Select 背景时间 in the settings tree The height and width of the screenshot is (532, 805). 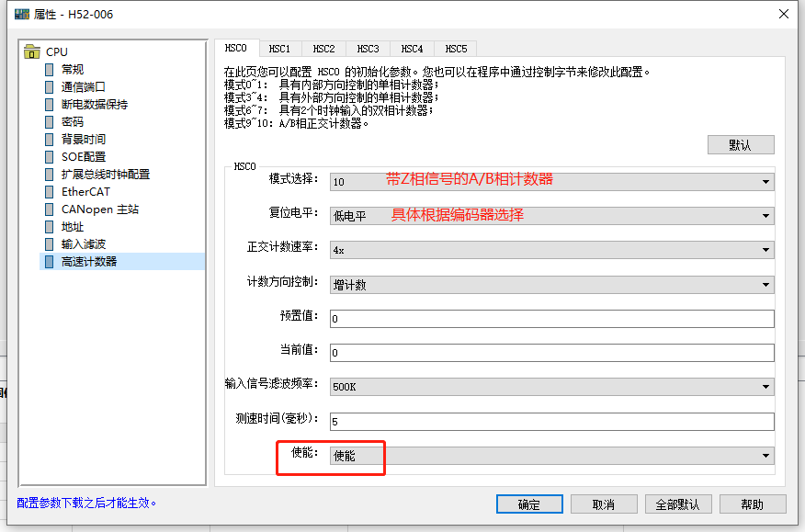pyautogui.click(x=84, y=139)
